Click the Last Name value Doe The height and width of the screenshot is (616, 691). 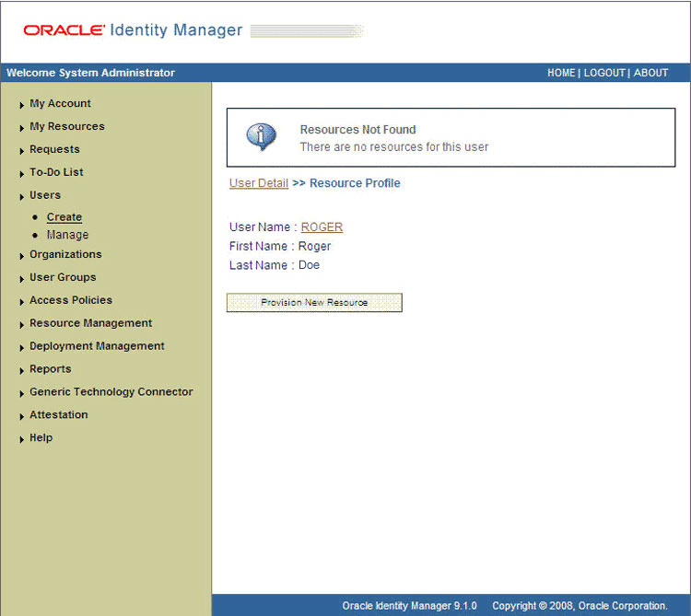[x=309, y=265]
